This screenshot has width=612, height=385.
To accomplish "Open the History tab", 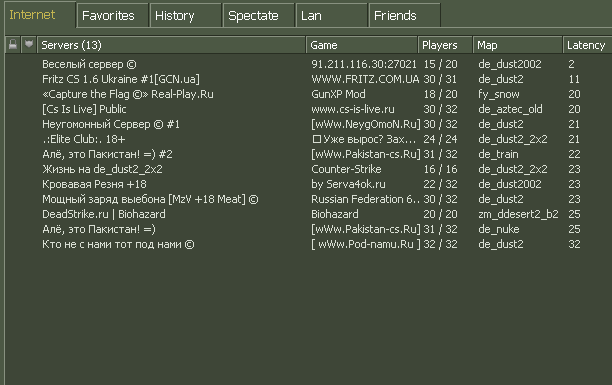I will (185, 16).
